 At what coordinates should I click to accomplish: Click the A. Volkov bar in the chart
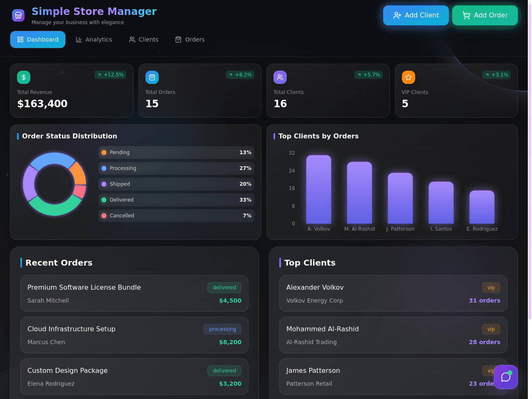[319, 190]
